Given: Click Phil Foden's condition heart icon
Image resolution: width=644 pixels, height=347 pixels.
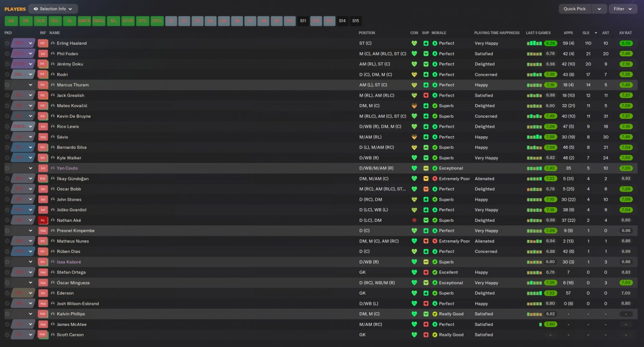Looking at the screenshot, I should (415, 54).
